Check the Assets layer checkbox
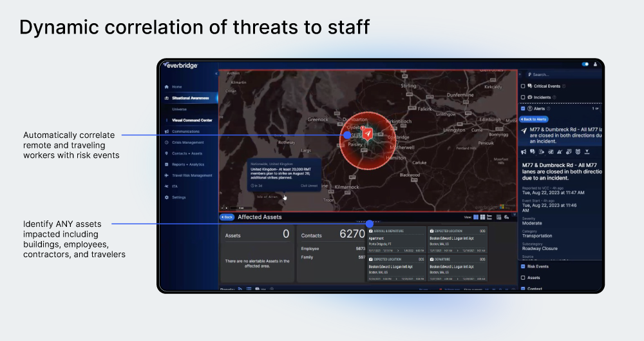Screen dimensions: 644x341 pyautogui.click(x=523, y=278)
